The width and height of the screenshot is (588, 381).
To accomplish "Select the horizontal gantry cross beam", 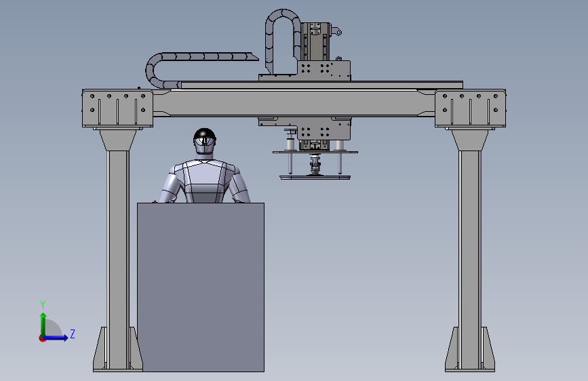I will pyautogui.click(x=294, y=103).
